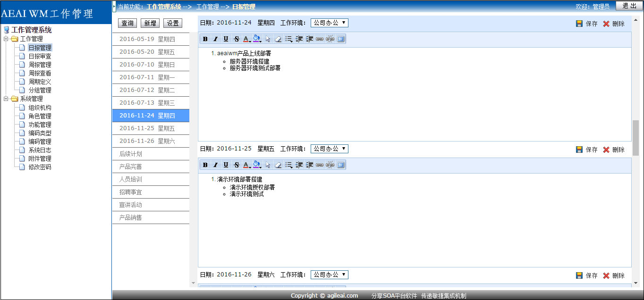Viewport: 644px width, 300px height.
Task: Click the 退出 logout button
Action: tap(629, 6)
